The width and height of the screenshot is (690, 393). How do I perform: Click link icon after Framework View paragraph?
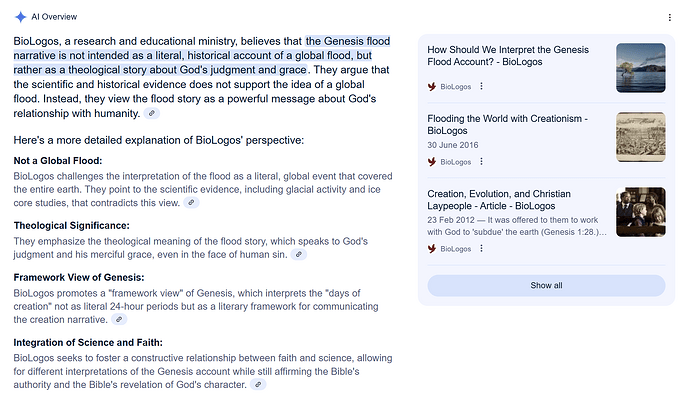tap(119, 319)
